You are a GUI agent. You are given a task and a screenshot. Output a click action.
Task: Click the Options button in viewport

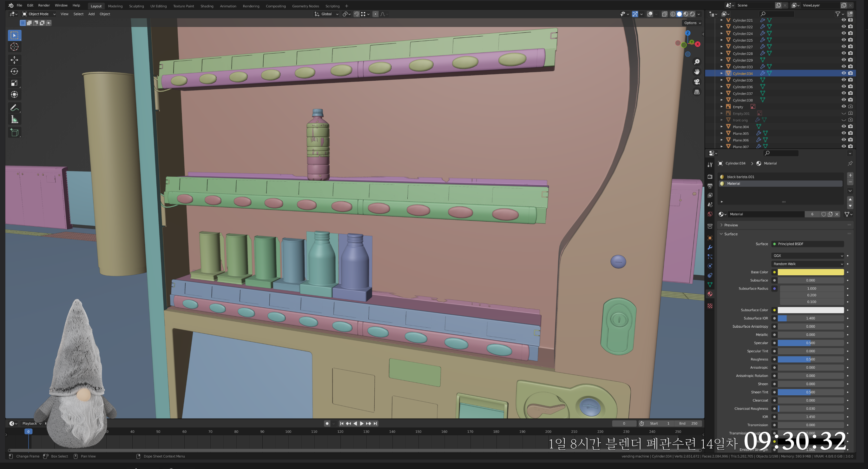692,23
